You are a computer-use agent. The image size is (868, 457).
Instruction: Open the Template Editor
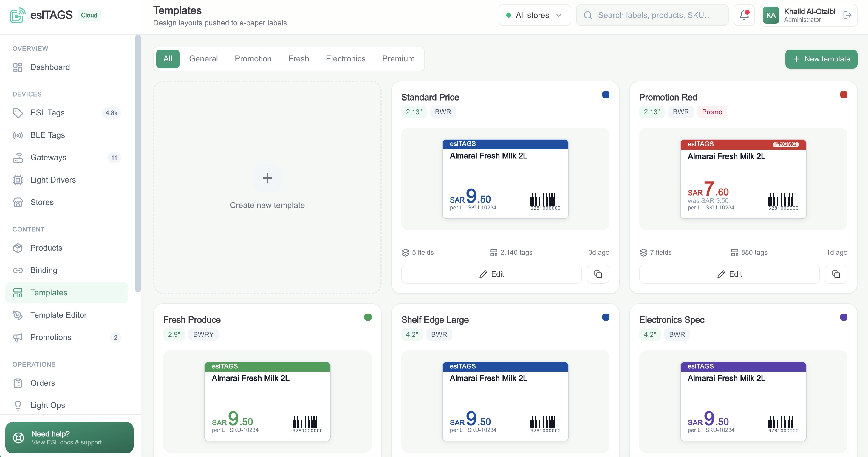[x=67, y=315]
